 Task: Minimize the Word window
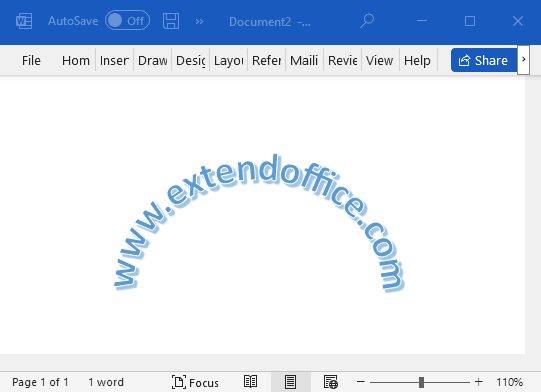coord(422,21)
